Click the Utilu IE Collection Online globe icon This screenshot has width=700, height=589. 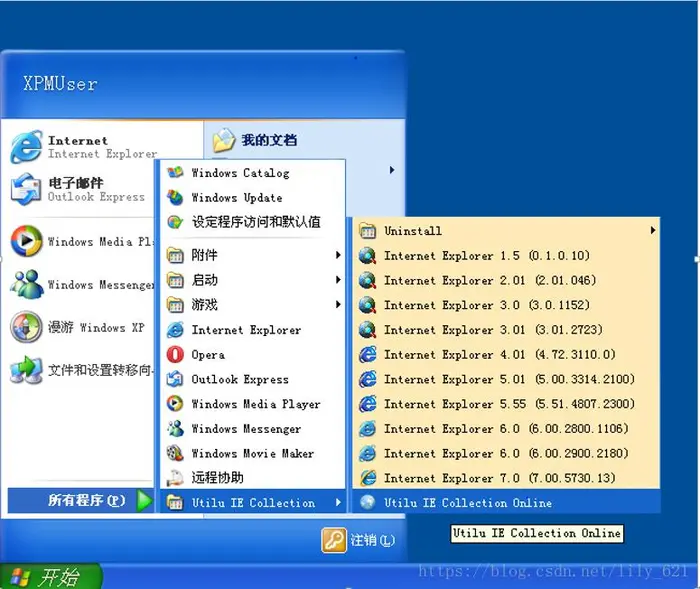[367, 502]
